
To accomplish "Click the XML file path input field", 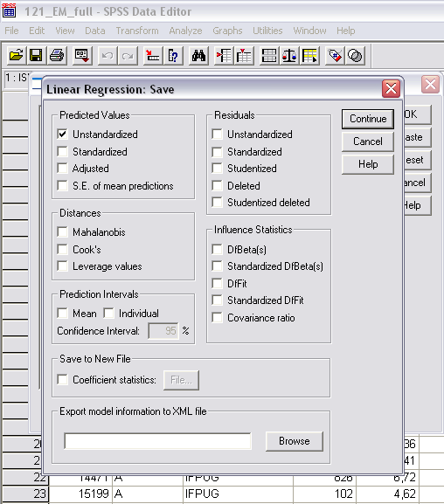I will [x=157, y=441].
